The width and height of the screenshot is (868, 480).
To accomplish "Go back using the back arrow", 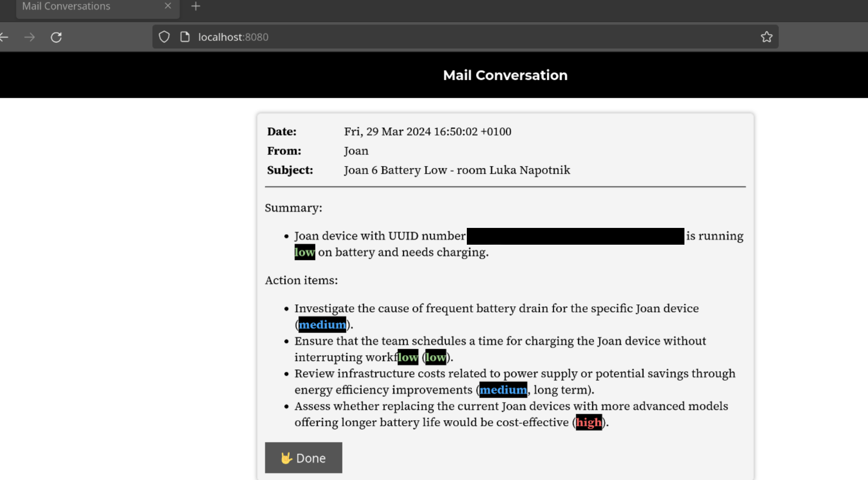I will click(x=4, y=37).
